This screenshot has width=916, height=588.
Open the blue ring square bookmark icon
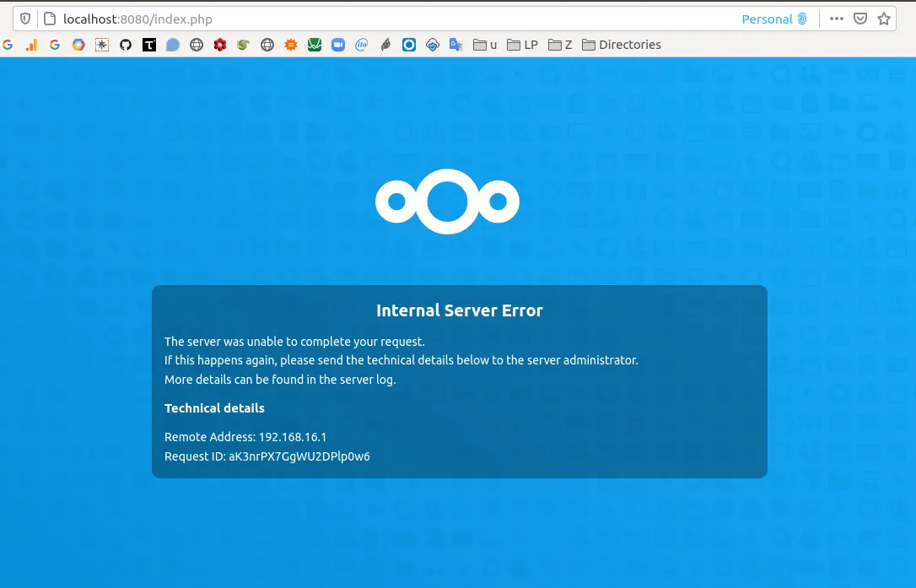409,45
